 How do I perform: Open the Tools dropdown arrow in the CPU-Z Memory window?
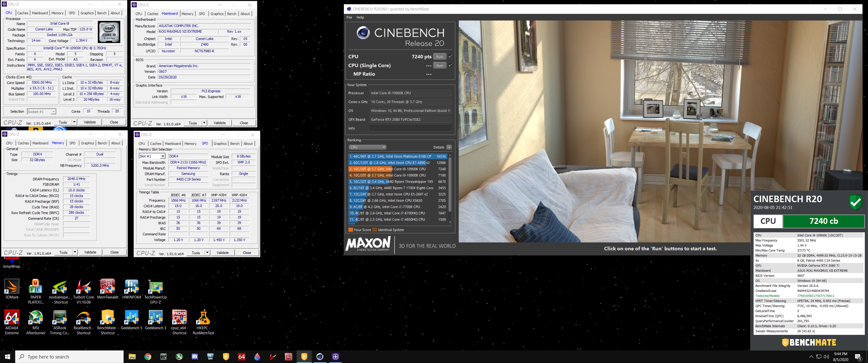[75, 252]
